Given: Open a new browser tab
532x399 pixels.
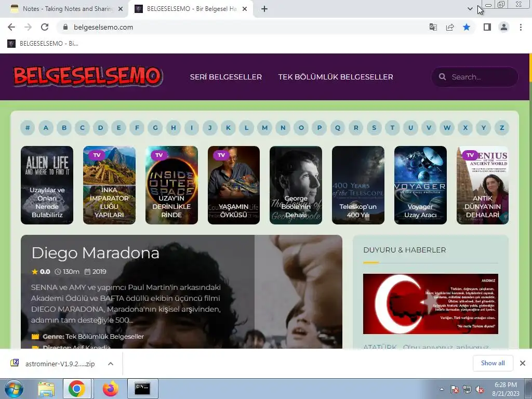Looking at the screenshot, I should pos(264,9).
